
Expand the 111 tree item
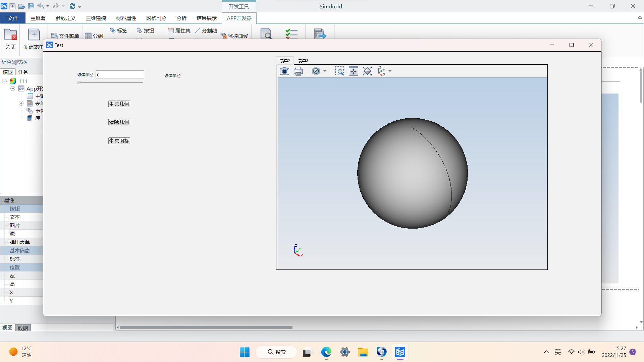[4, 81]
